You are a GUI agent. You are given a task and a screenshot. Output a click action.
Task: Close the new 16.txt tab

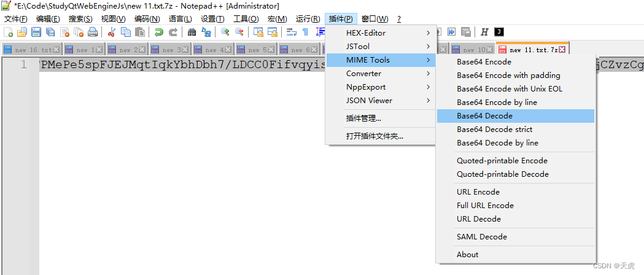pos(56,50)
